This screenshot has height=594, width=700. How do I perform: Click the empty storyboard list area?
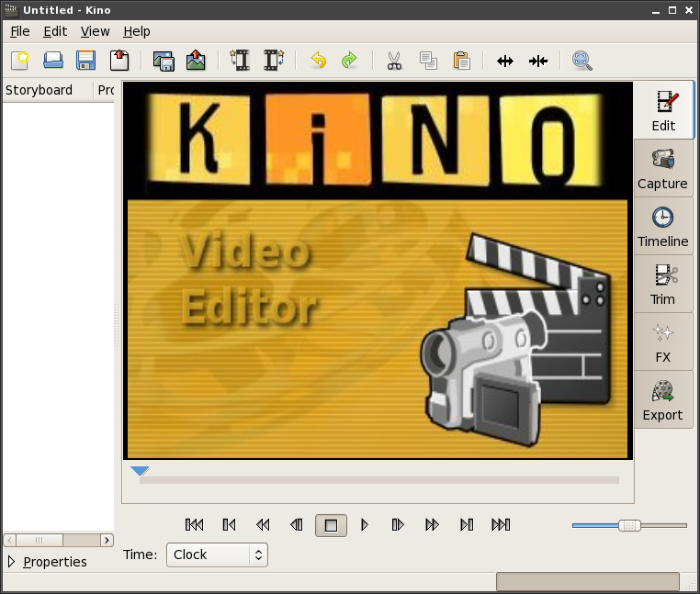coord(58,317)
